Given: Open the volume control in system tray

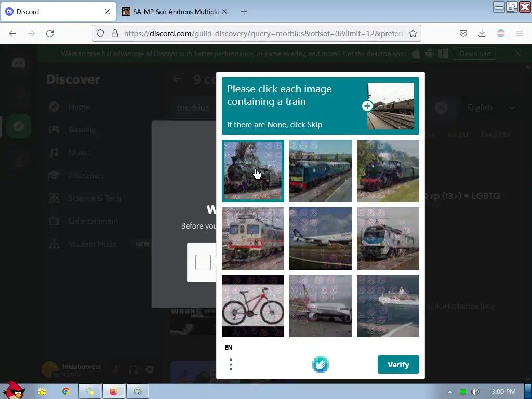Looking at the screenshot, I should 476,392.
